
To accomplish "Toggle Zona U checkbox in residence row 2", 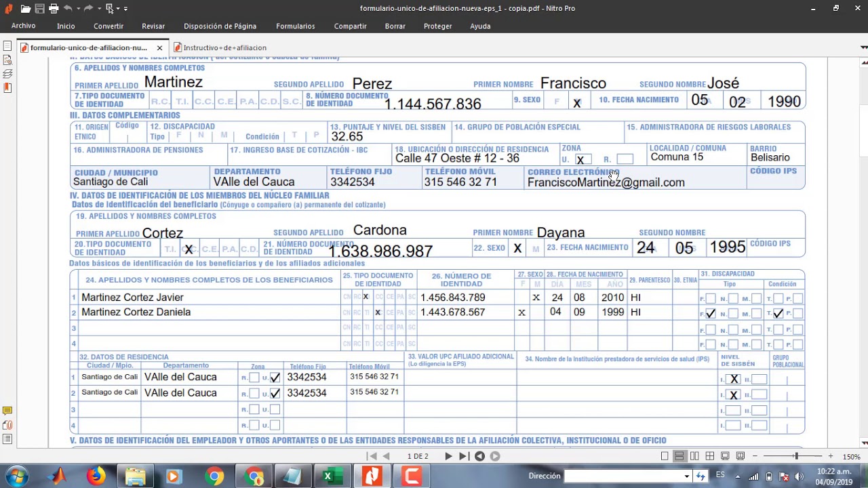I will [x=275, y=393].
